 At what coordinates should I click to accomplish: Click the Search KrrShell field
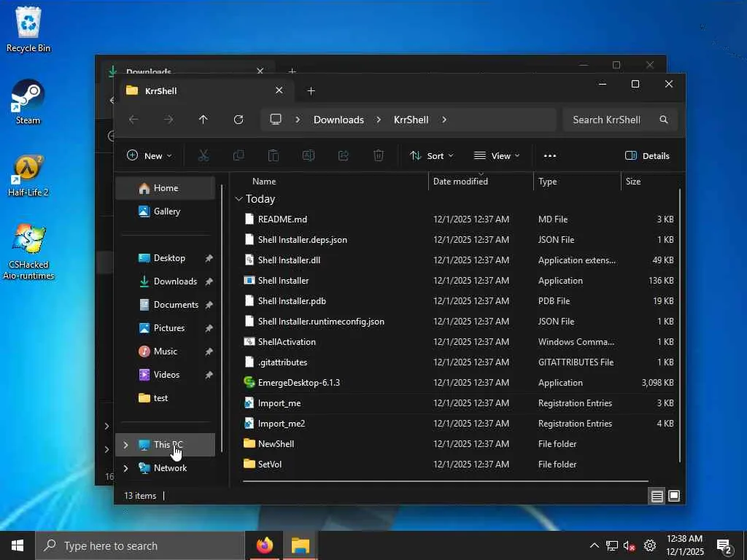[619, 120]
